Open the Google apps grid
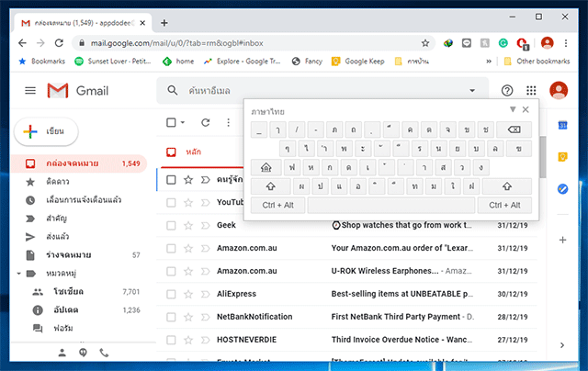Image resolution: width=588 pixels, height=371 pixels. pyautogui.click(x=531, y=90)
